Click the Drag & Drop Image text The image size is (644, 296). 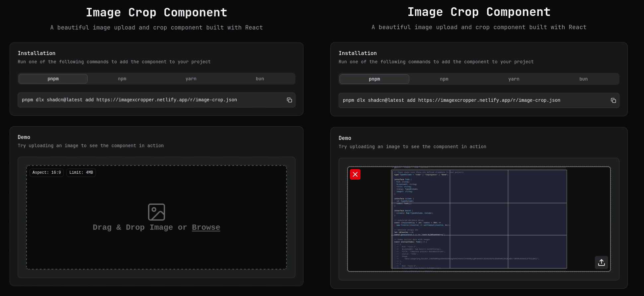click(133, 227)
